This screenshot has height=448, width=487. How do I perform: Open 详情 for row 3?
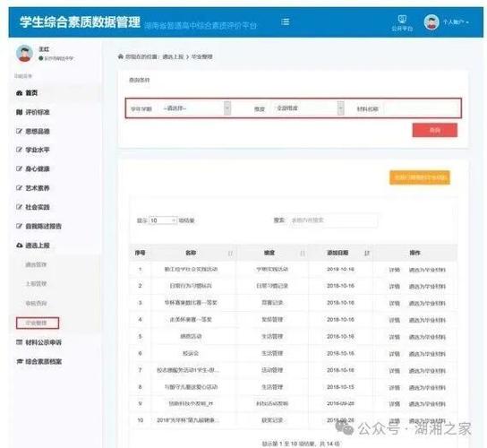(395, 303)
